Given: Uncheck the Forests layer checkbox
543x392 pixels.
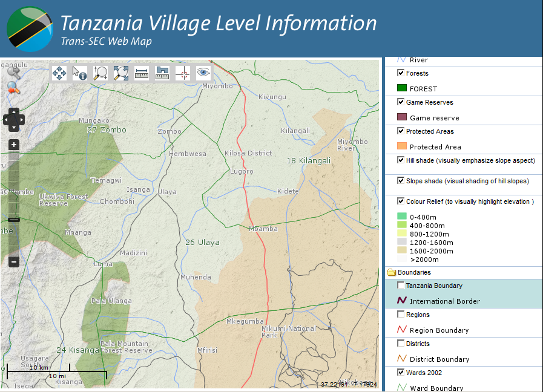Looking at the screenshot, I should coord(401,73).
